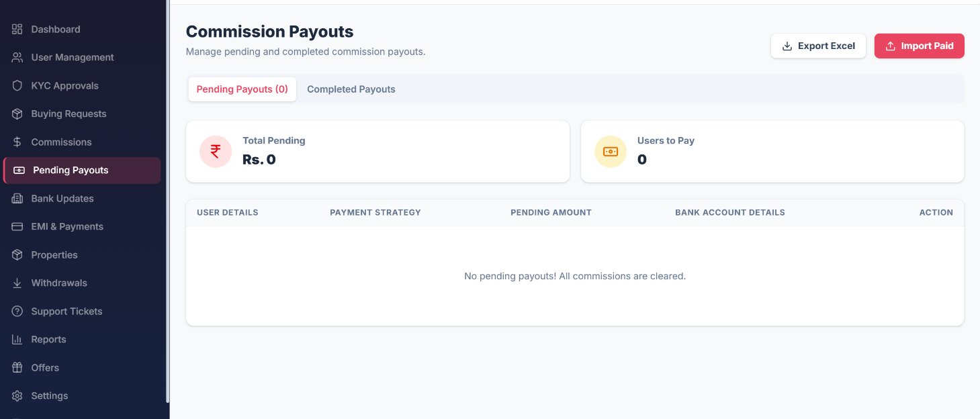Image resolution: width=980 pixels, height=419 pixels.
Task: Click the KYC Approvals shield icon
Action: point(17,86)
